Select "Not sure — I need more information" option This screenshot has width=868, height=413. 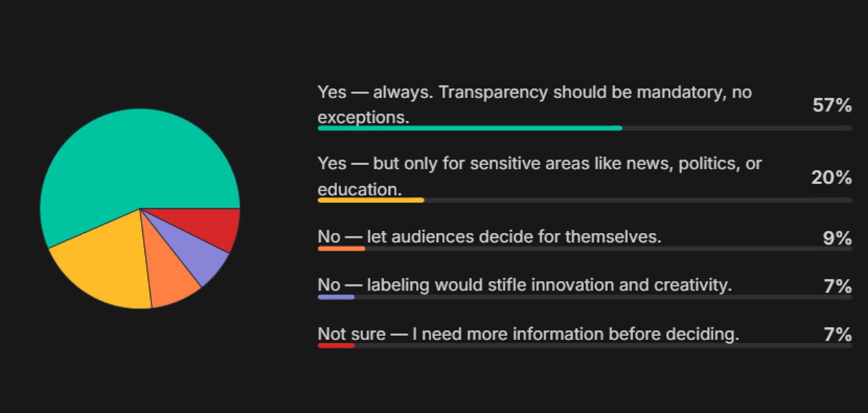point(528,334)
